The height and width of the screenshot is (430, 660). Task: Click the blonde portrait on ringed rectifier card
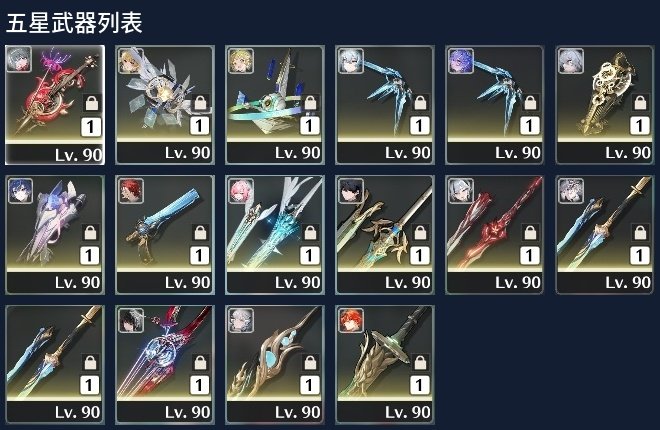(x=240, y=61)
